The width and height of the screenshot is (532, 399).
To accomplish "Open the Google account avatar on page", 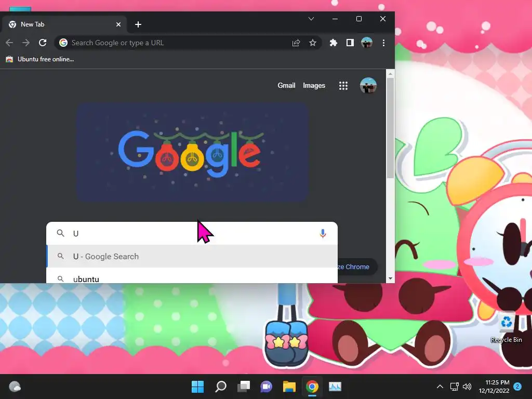I will point(368,86).
